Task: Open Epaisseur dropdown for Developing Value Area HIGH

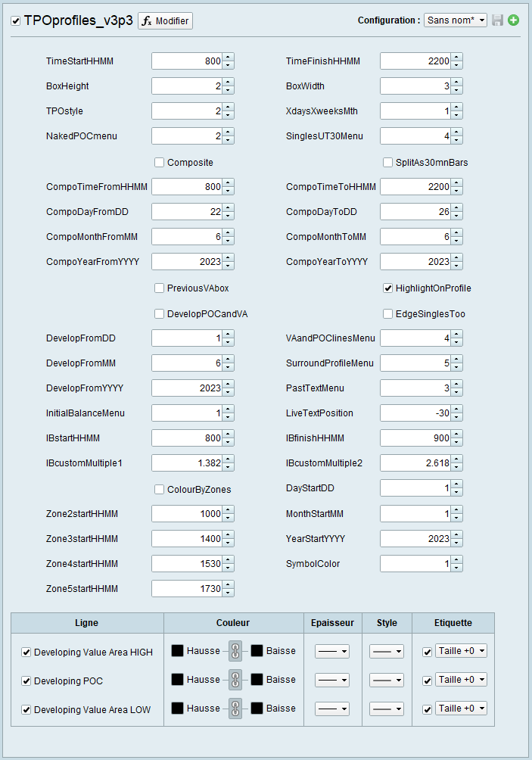Action: tap(332, 651)
